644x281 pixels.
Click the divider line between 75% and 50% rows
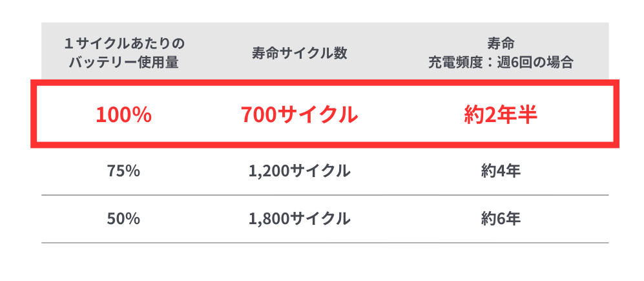(x=323, y=195)
